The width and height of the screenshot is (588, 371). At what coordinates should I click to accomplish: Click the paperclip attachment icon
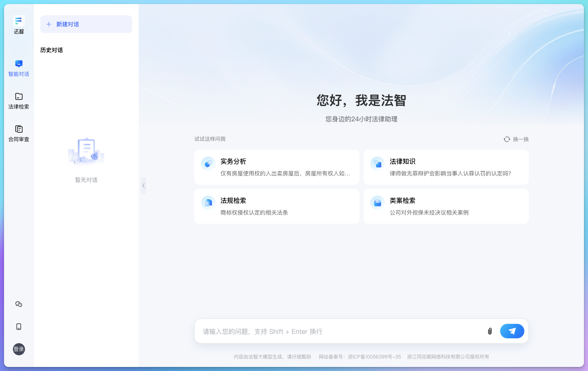point(490,331)
